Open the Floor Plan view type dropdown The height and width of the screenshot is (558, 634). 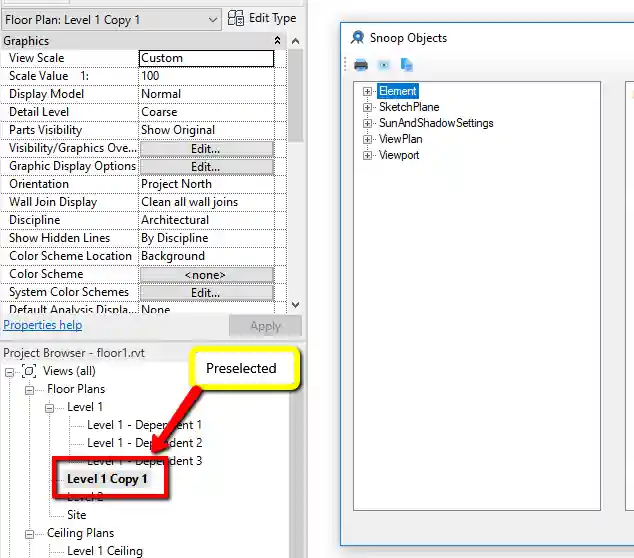[211, 20]
